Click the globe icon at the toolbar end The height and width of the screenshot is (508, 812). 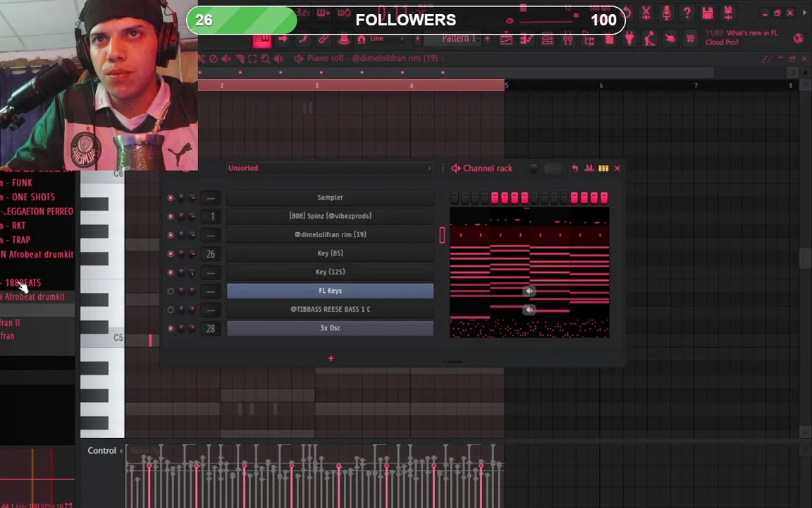(x=798, y=38)
